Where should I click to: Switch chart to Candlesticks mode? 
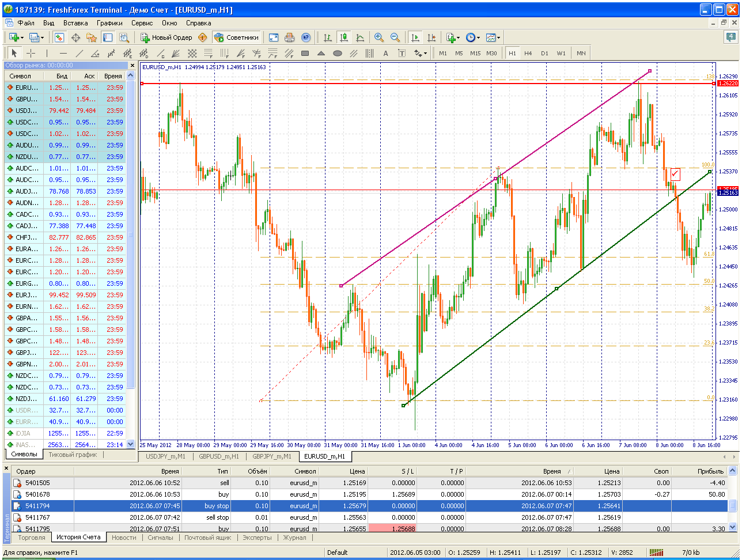tap(344, 37)
